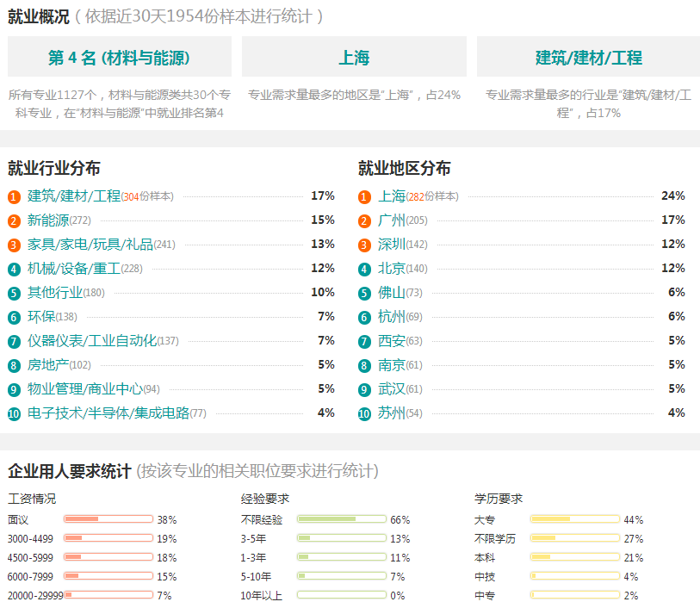Screen dimensions: 700x608
Task: Click rank 4 badge beside 机械/设备/重工
Action: pos(14,270)
